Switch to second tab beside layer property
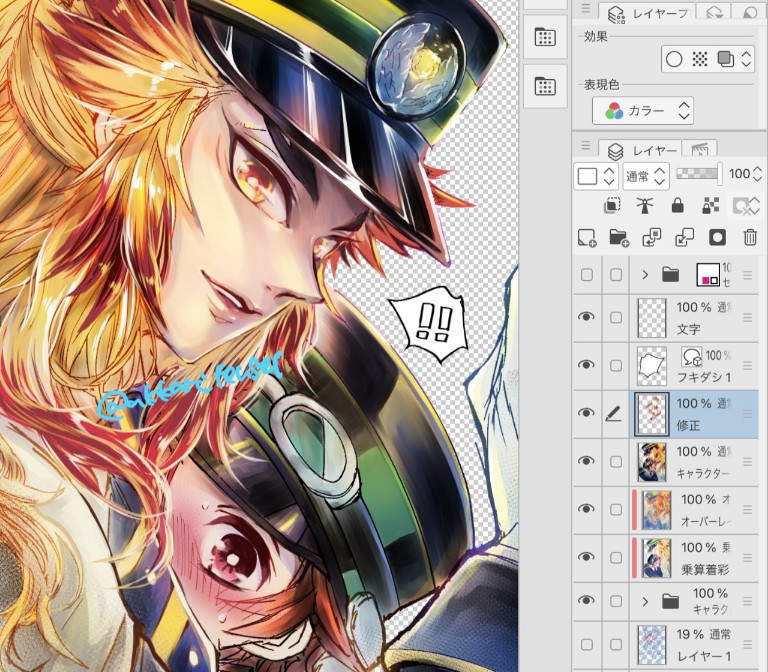Viewport: 768px width, 672px height. pyautogui.click(x=714, y=13)
